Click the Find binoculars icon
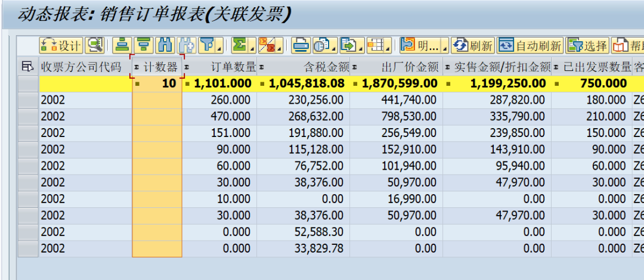Viewport: 644px width, 280px height. coord(165,45)
